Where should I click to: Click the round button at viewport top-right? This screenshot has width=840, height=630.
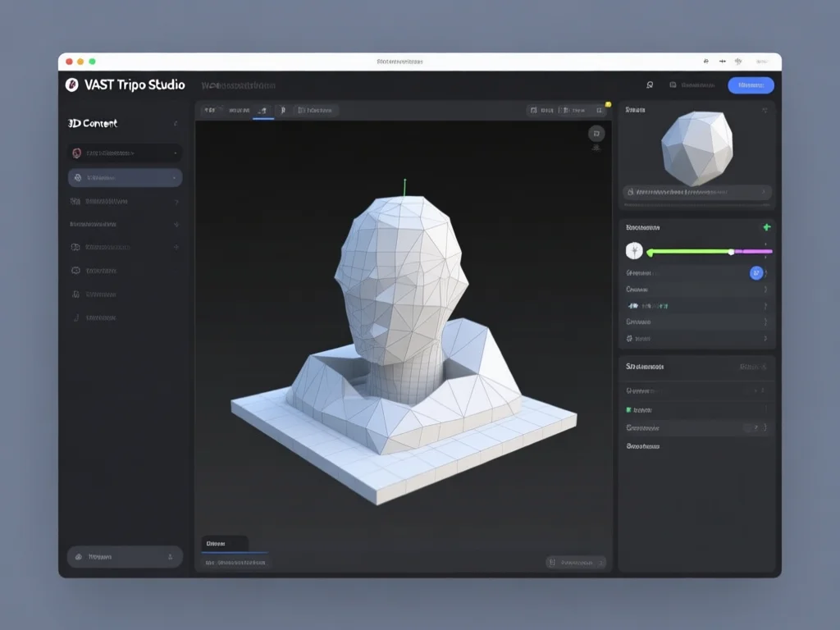pos(596,134)
